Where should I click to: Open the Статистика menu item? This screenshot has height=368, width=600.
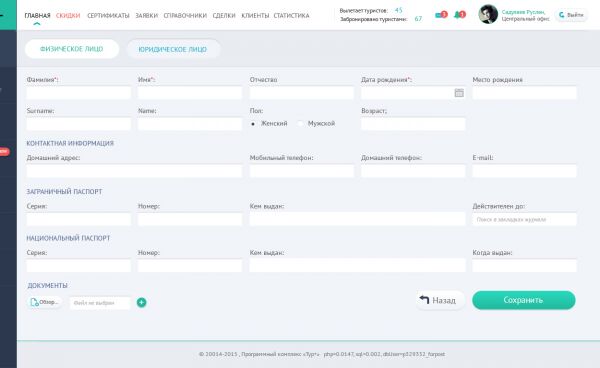[x=292, y=16]
